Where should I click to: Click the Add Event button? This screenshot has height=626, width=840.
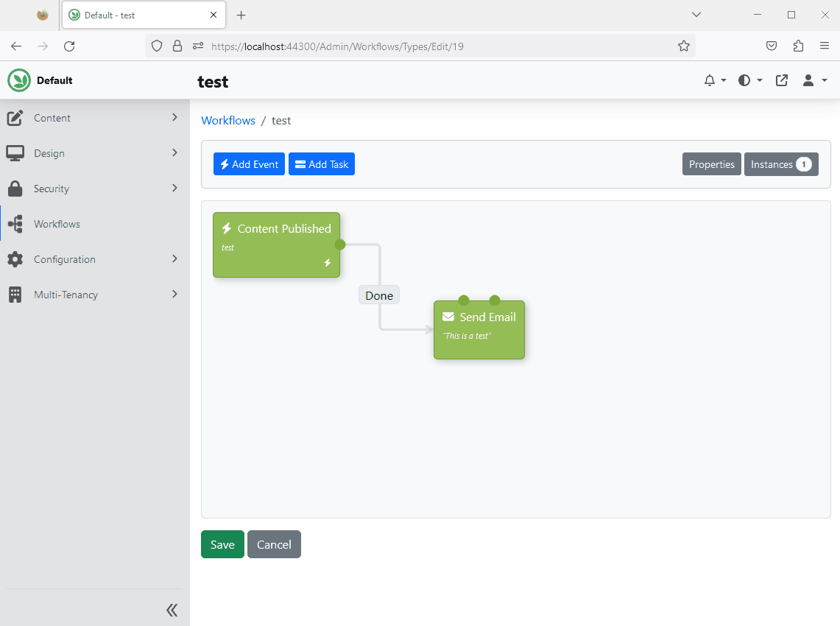pos(249,164)
